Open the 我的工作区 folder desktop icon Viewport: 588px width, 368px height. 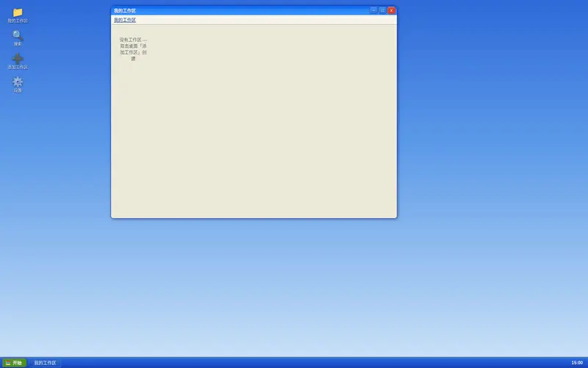pyautogui.click(x=17, y=15)
